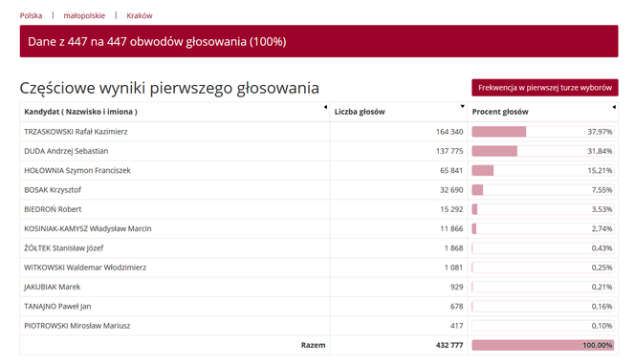
Task: Click vote count 1 868
Action: [453, 248]
